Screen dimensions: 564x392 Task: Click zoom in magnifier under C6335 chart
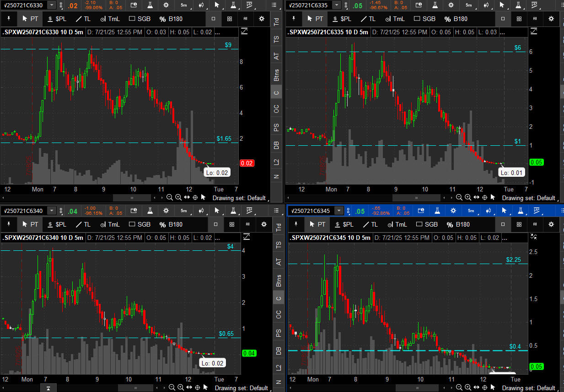point(468,197)
